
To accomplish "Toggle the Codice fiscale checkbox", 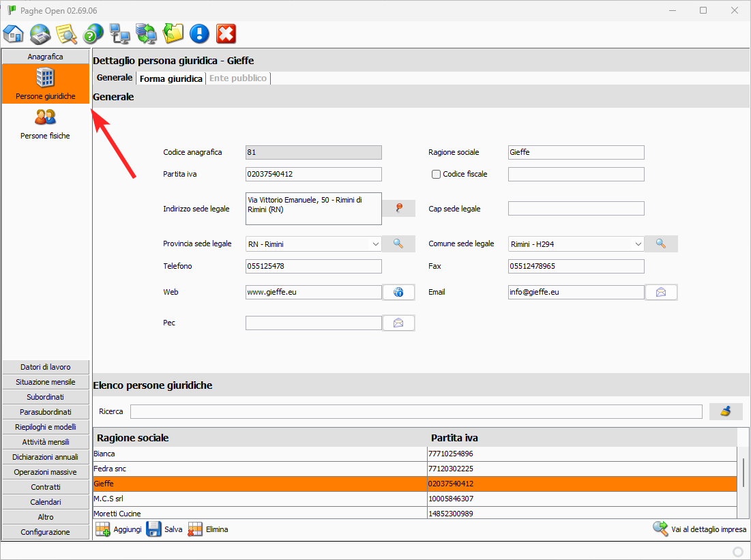I will [x=437, y=174].
